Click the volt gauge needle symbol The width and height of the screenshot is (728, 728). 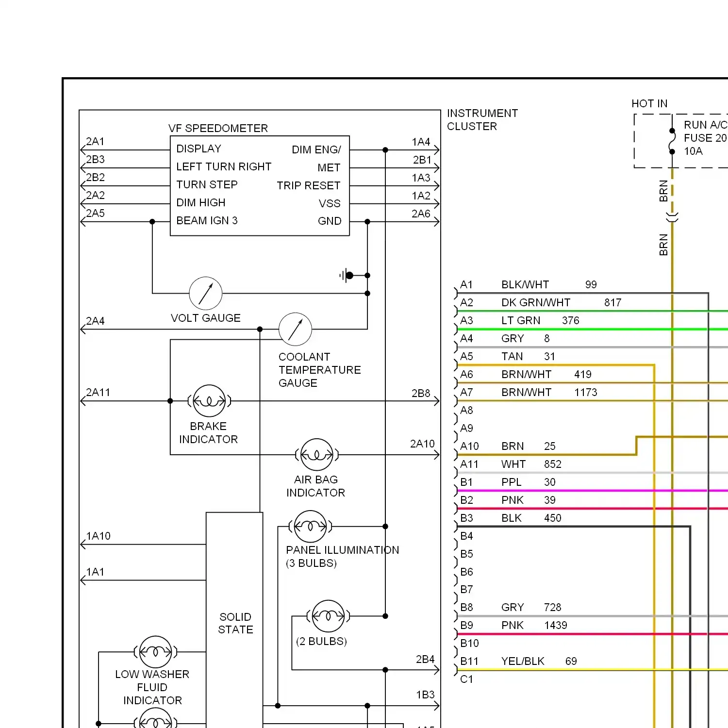(x=206, y=293)
